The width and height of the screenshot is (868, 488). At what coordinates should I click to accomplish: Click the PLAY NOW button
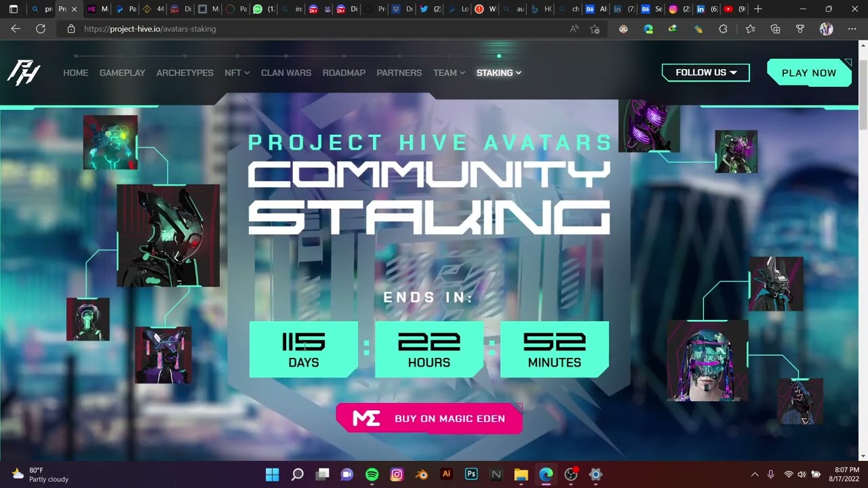[809, 73]
